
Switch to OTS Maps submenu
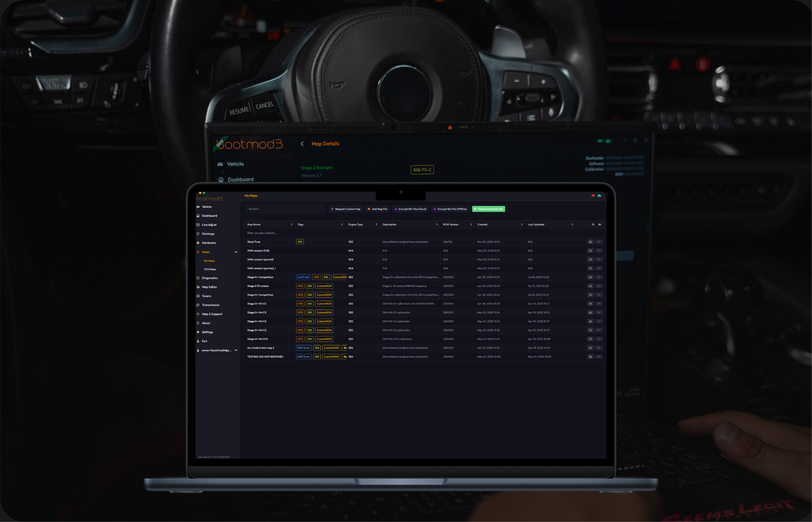click(x=210, y=269)
